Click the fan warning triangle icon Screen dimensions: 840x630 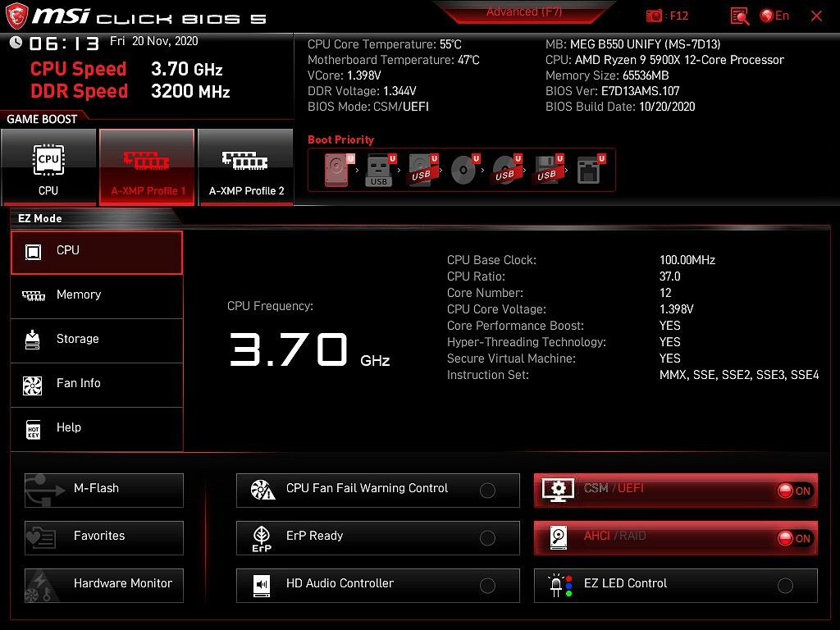click(262, 490)
